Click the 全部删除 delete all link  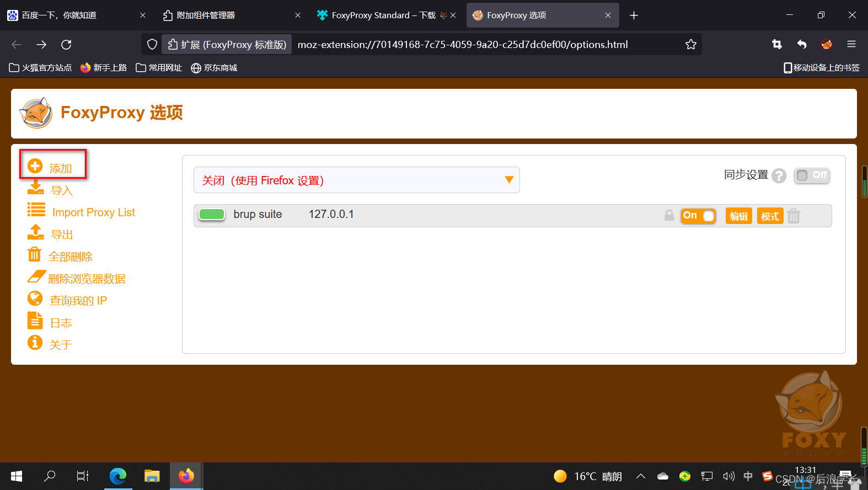(x=71, y=257)
